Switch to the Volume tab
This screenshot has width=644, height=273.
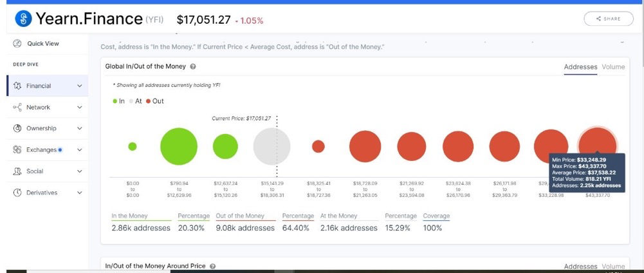click(x=613, y=67)
